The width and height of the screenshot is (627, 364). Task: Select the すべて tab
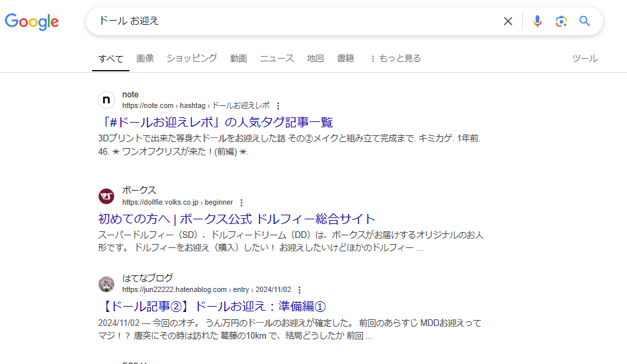(x=111, y=59)
